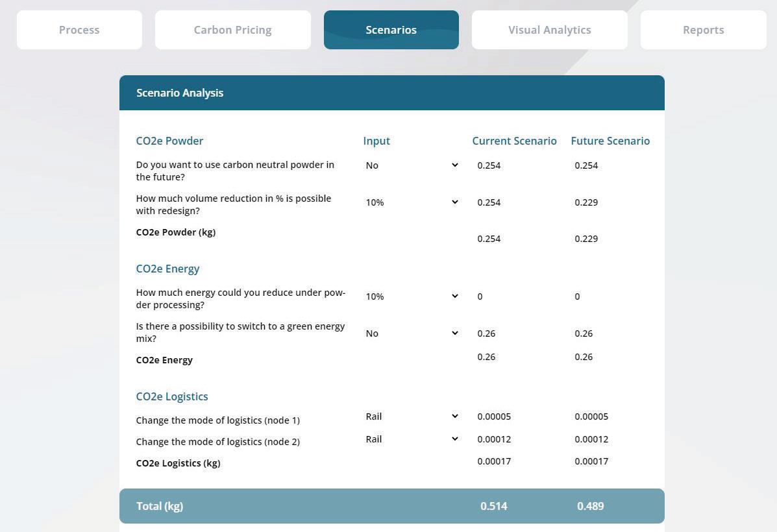Click the node 2 Rail chevron arrow
Image resolution: width=777 pixels, height=532 pixels.
click(455, 439)
